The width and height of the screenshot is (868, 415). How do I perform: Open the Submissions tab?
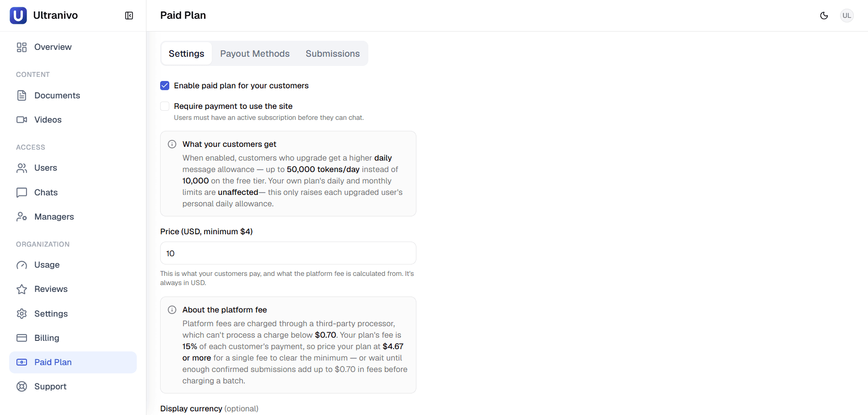coord(333,54)
